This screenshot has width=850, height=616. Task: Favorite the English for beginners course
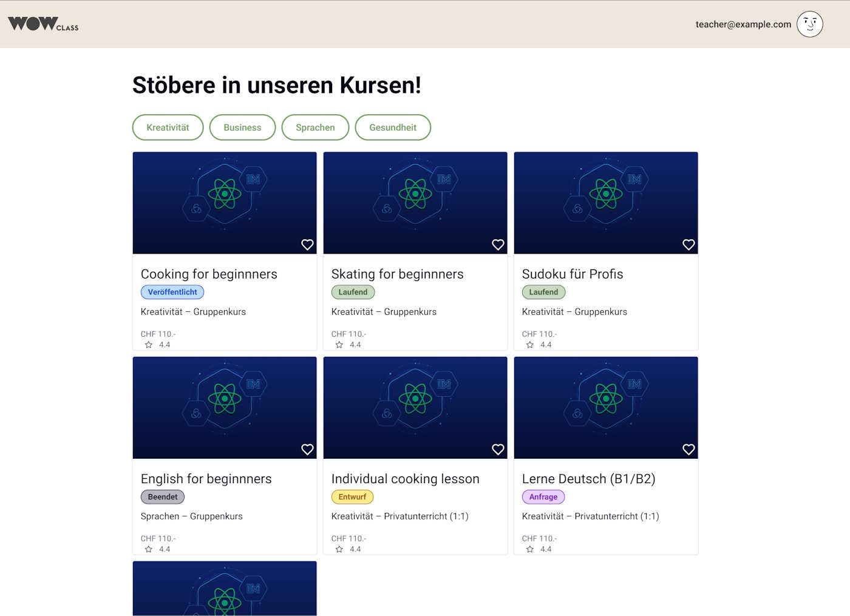pyautogui.click(x=307, y=449)
